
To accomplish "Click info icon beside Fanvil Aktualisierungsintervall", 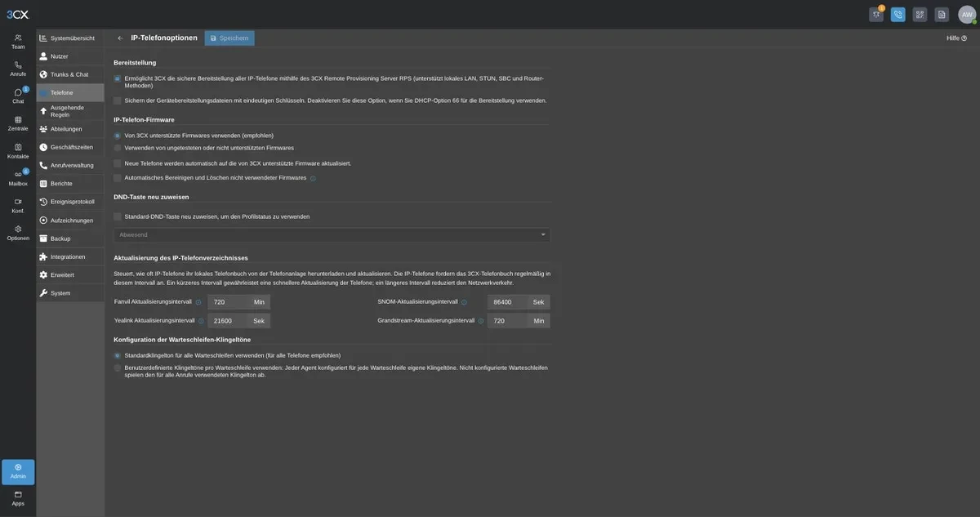I will pyautogui.click(x=198, y=302).
